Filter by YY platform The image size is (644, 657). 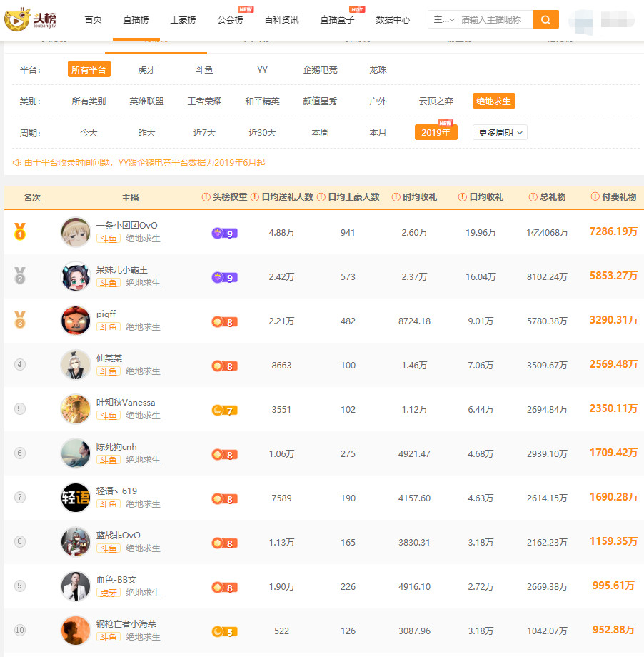click(x=262, y=69)
